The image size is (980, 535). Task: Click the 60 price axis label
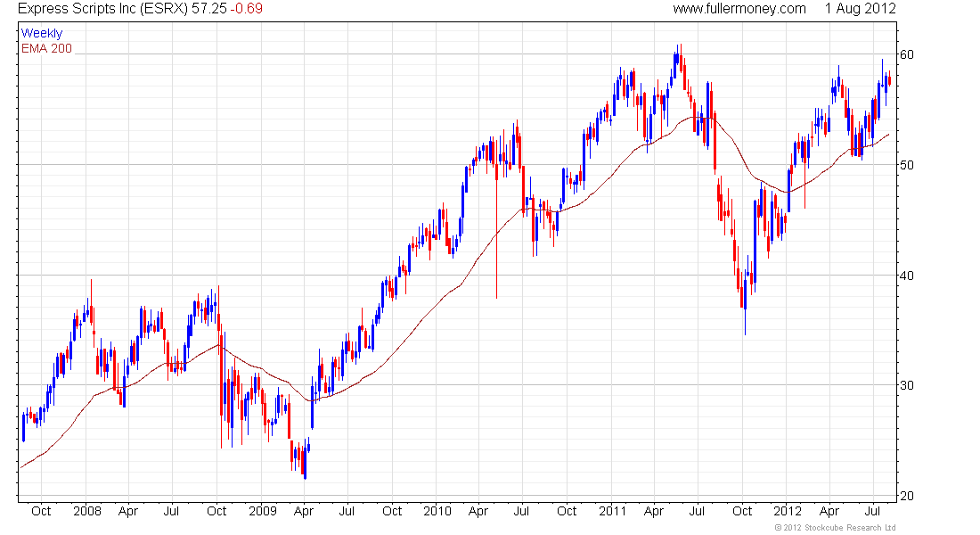pyautogui.click(x=906, y=54)
